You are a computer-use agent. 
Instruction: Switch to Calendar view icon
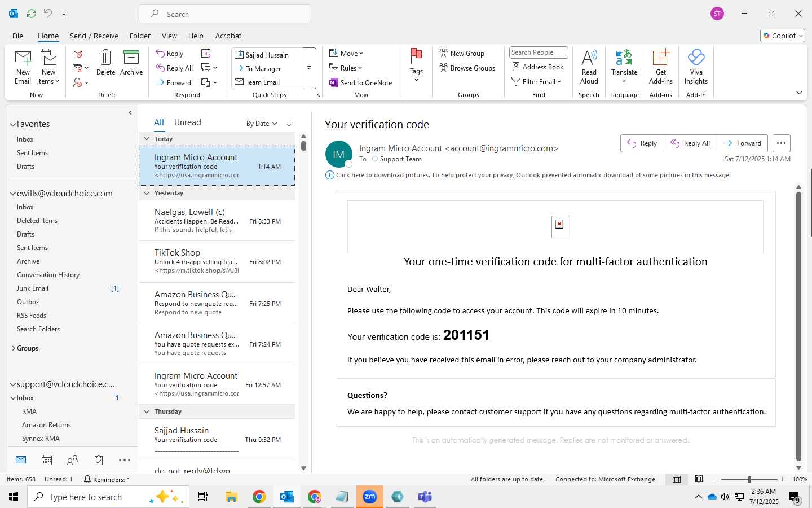(x=47, y=461)
